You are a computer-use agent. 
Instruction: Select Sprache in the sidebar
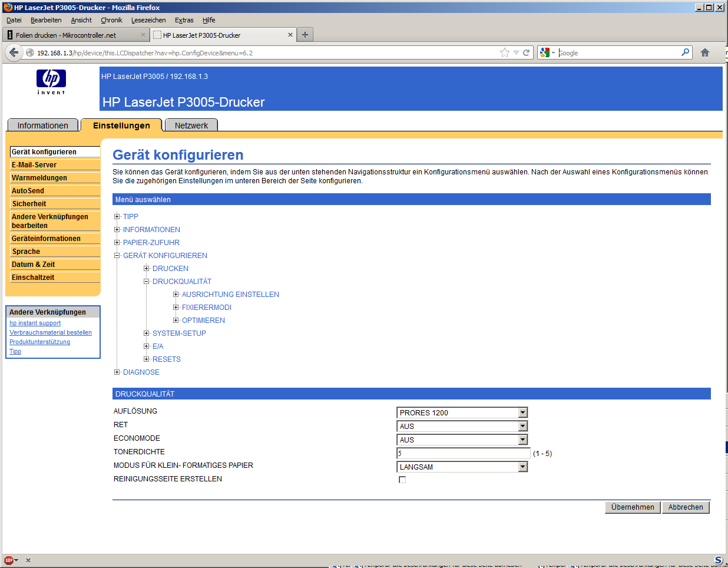pyautogui.click(x=55, y=252)
